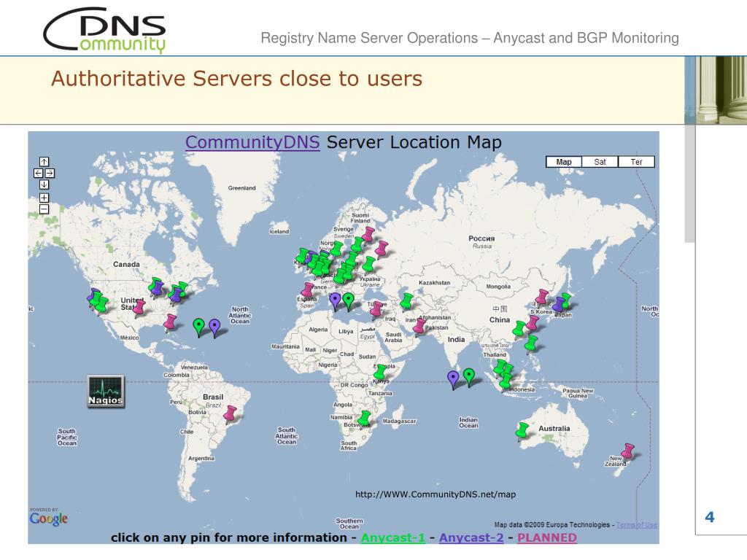Screen dimensions: 747x560
Task: Click the green pin in Kenya
Action: [x=380, y=373]
